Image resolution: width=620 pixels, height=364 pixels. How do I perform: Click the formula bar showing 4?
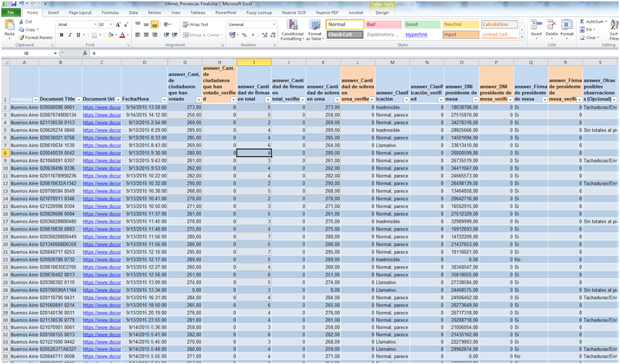click(x=354, y=53)
